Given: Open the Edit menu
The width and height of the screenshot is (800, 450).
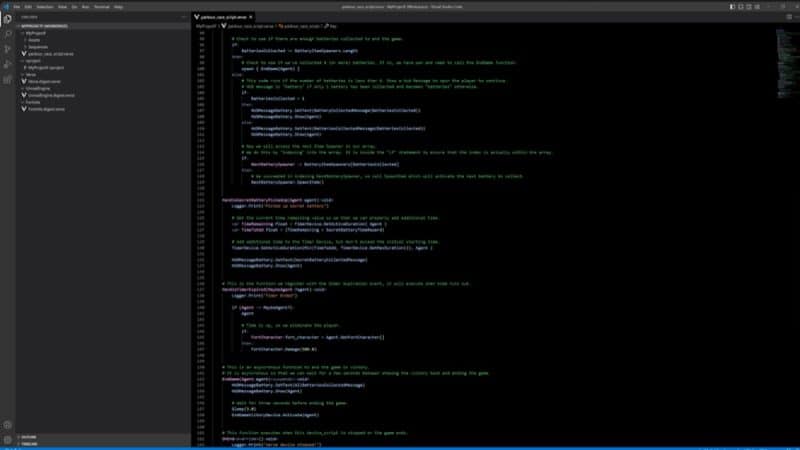Looking at the screenshot, I should (x=28, y=7).
